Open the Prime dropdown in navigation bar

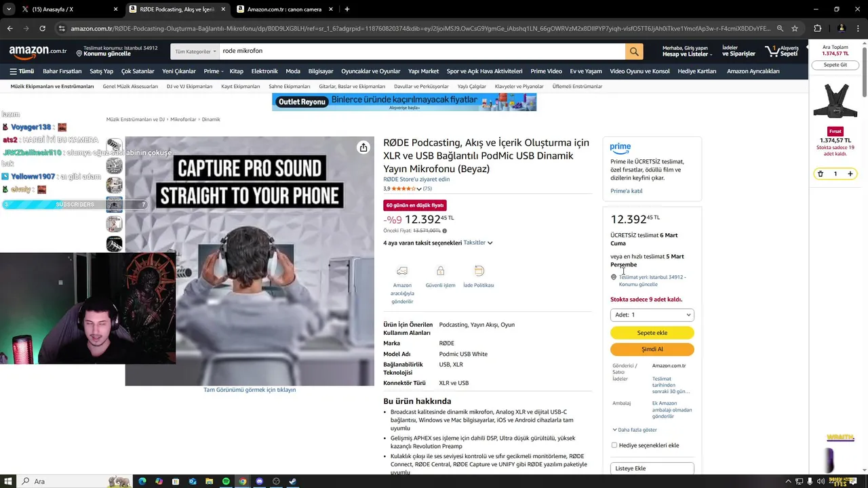click(x=213, y=71)
